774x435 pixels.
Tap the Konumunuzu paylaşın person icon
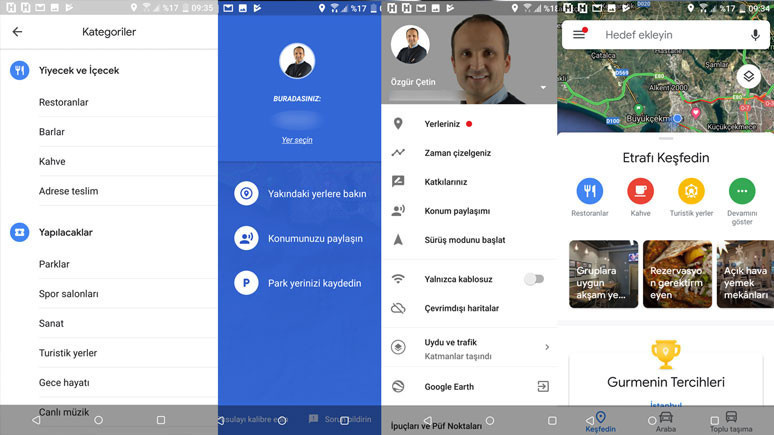[246, 238]
